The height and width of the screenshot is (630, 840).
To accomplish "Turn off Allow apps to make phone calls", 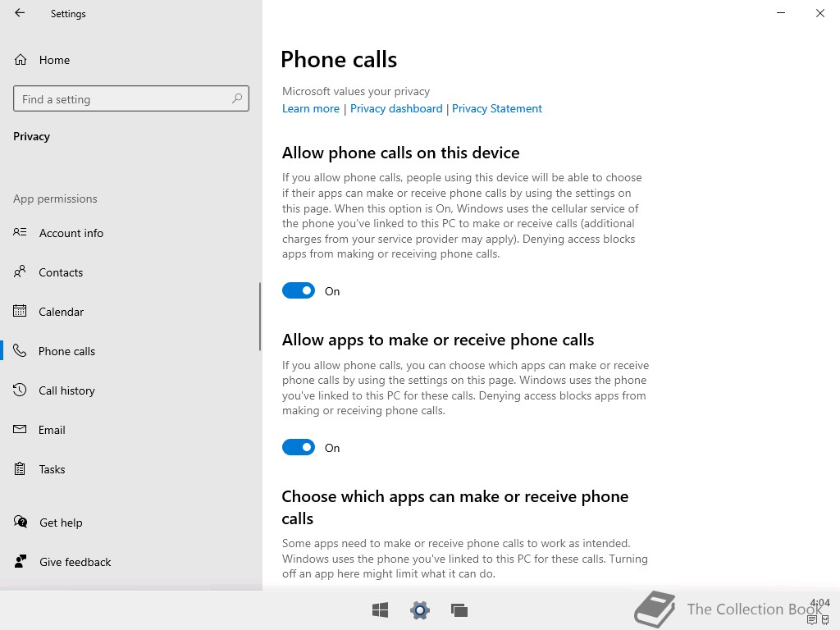I will pyautogui.click(x=299, y=447).
